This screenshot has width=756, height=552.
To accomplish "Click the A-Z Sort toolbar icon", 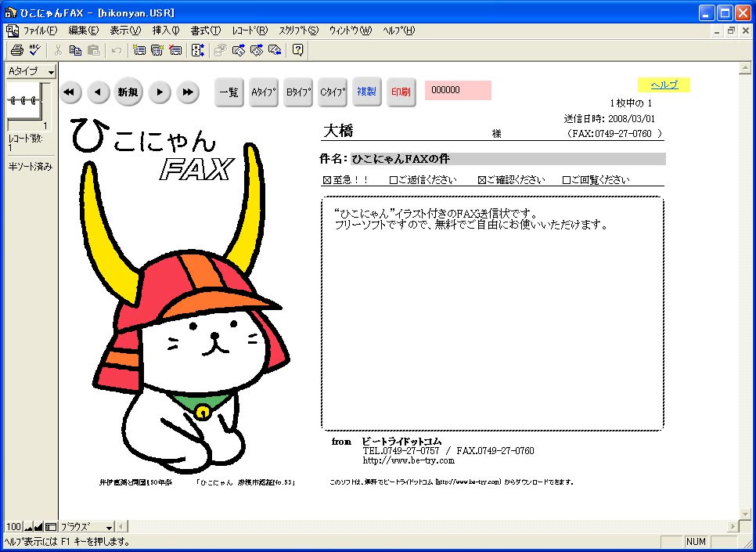I will 198,50.
